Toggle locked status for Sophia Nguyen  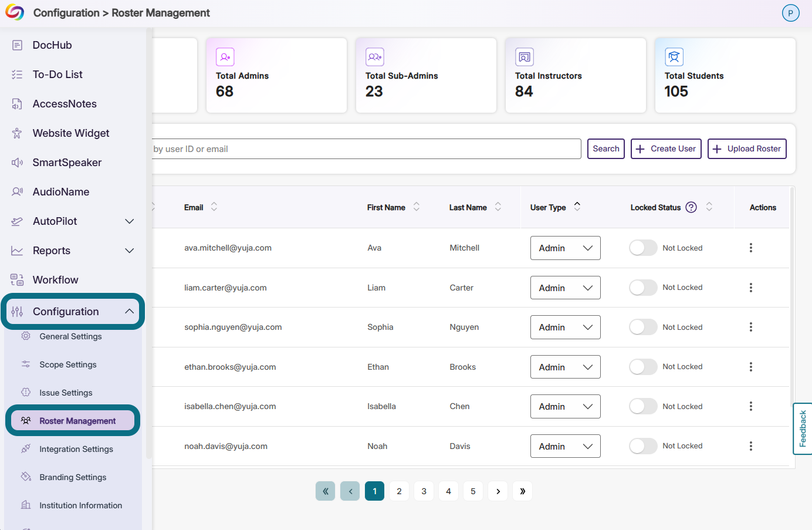[x=643, y=327]
